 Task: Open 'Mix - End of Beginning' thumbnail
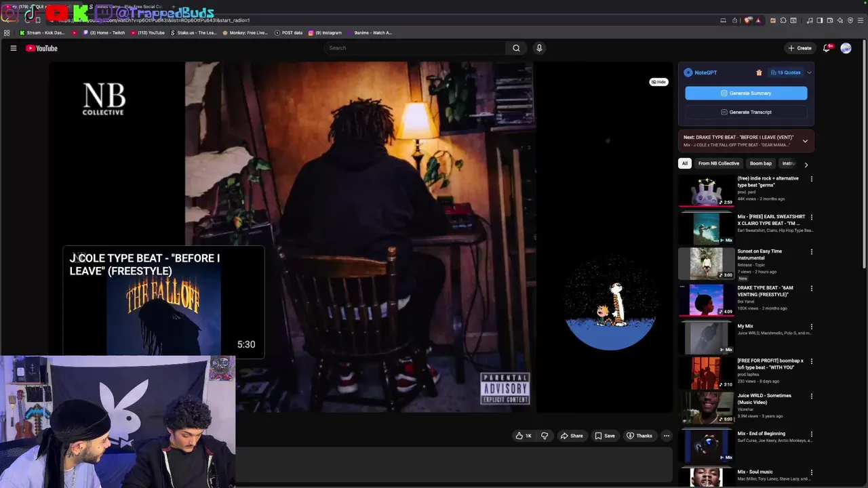706,446
